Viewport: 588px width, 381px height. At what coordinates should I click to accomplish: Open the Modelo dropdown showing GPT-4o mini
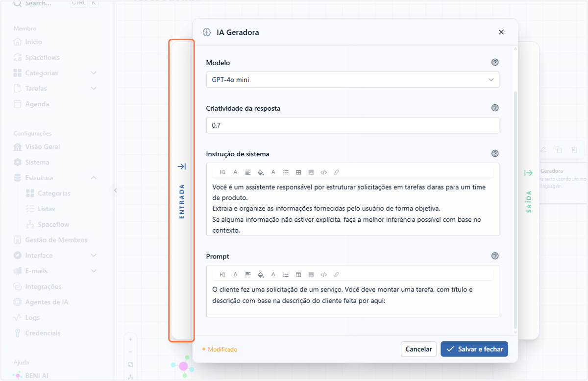[x=353, y=80]
